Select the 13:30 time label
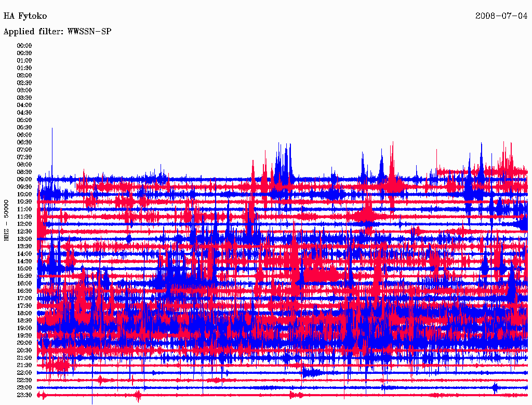 (x=24, y=247)
